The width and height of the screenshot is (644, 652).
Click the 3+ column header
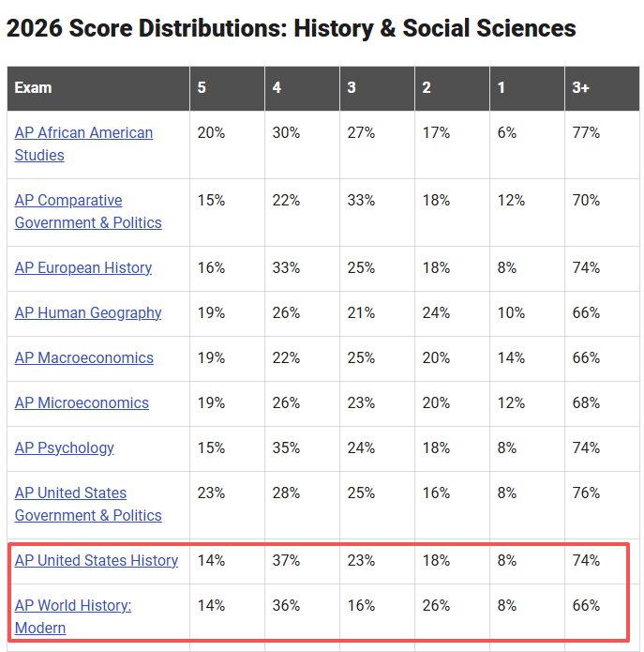(602, 88)
